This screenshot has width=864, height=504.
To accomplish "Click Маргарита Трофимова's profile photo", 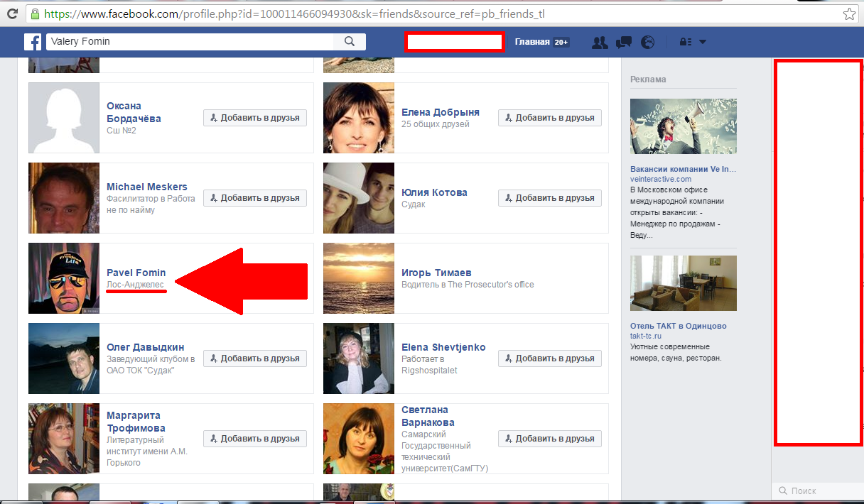I will coord(64,439).
